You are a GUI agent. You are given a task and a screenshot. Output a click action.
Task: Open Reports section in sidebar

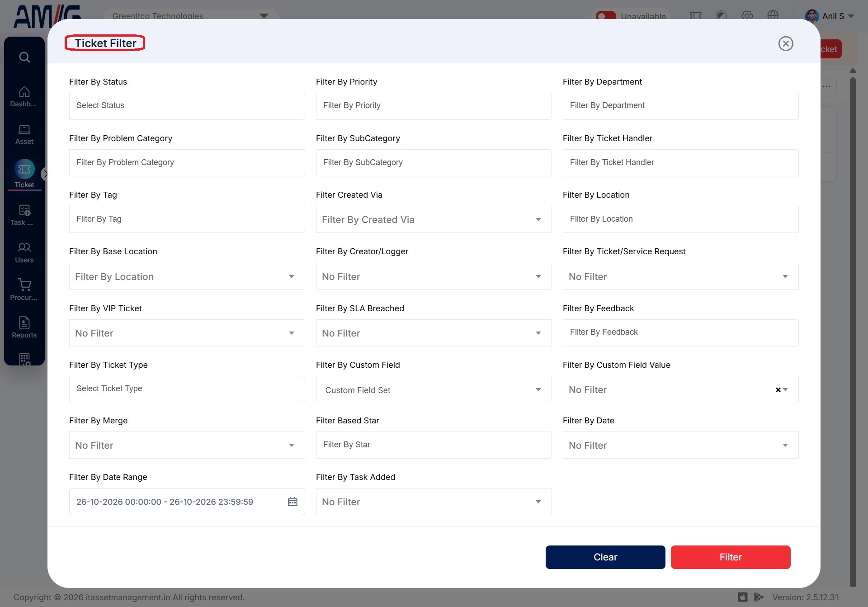(24, 327)
